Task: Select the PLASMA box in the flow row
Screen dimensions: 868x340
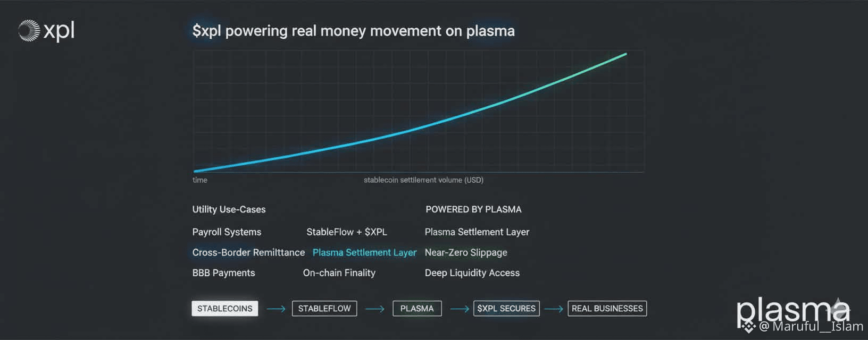Action: click(x=417, y=309)
